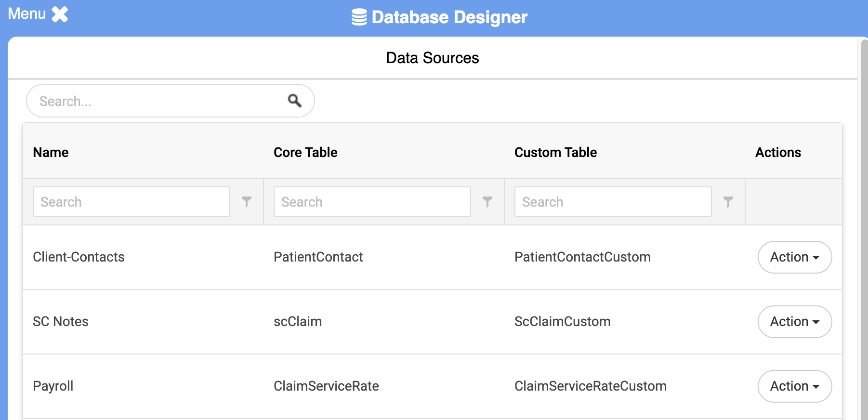Expand the Action dropdown for Payroll
This screenshot has width=868, height=420.
point(794,386)
